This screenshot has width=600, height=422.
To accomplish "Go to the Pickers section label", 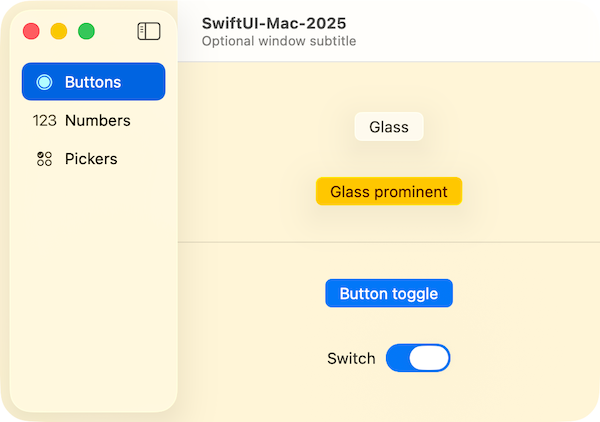I will pos(91,159).
